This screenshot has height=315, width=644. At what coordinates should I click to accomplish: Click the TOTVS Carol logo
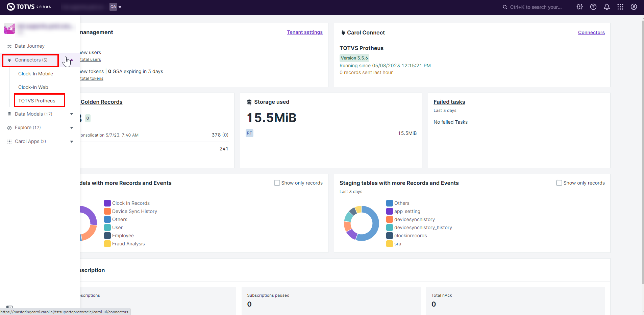point(29,7)
